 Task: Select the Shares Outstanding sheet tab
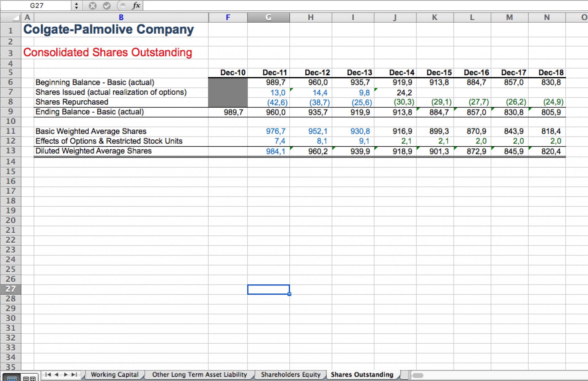pyautogui.click(x=362, y=375)
